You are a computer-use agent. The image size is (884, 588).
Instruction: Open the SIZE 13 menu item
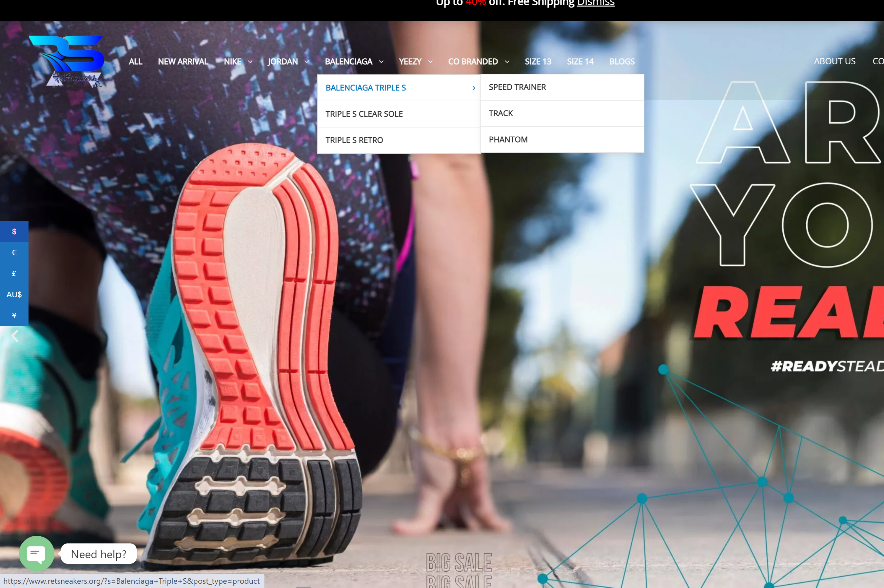point(538,62)
